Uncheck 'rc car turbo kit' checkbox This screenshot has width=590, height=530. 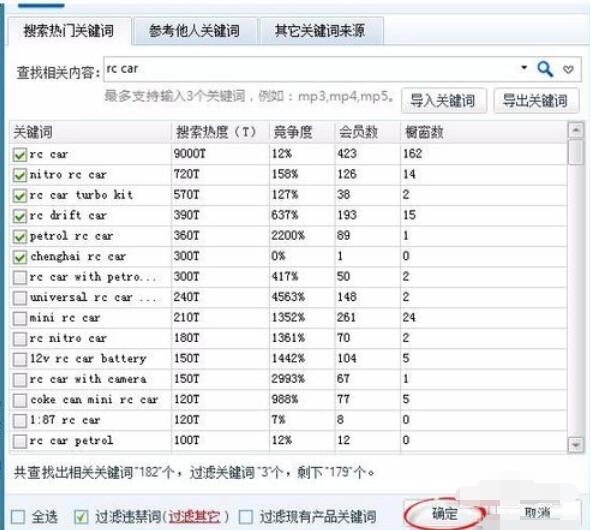(x=20, y=196)
